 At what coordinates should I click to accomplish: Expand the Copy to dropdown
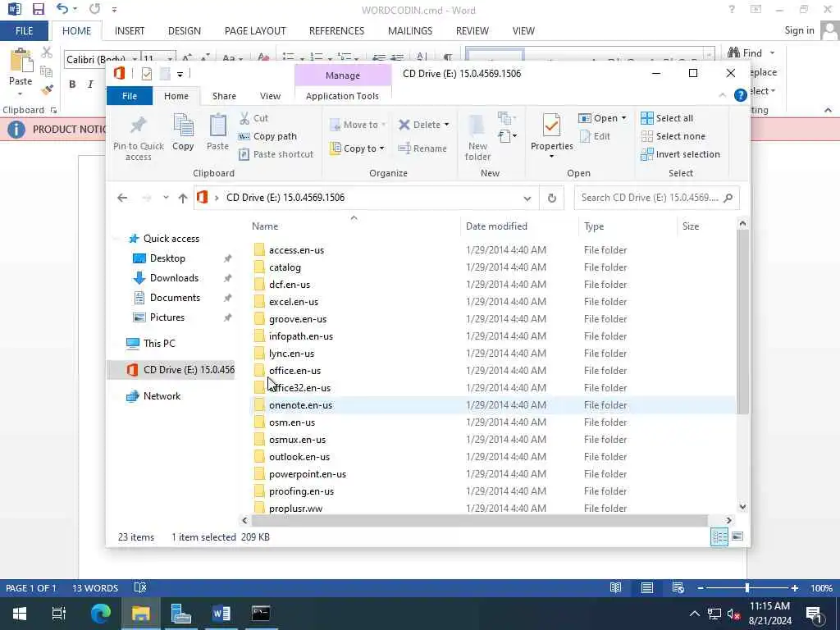point(382,148)
